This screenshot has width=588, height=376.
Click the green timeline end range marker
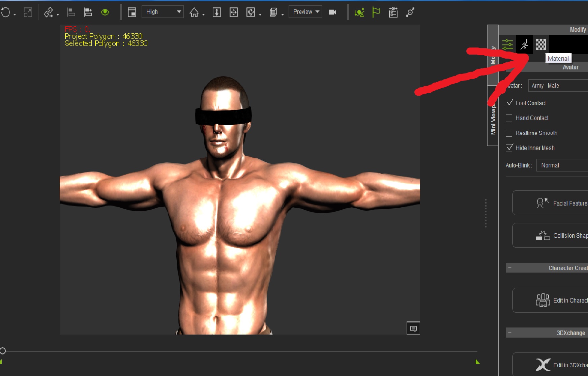click(x=478, y=362)
